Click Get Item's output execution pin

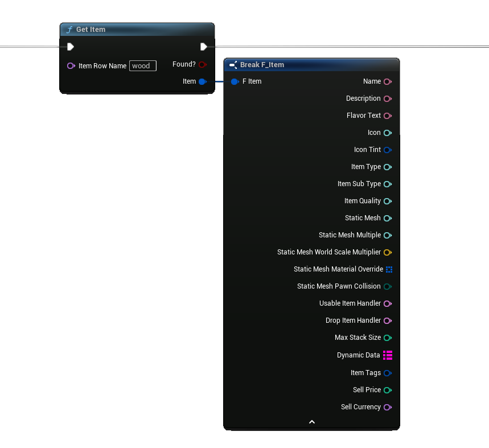coord(203,47)
